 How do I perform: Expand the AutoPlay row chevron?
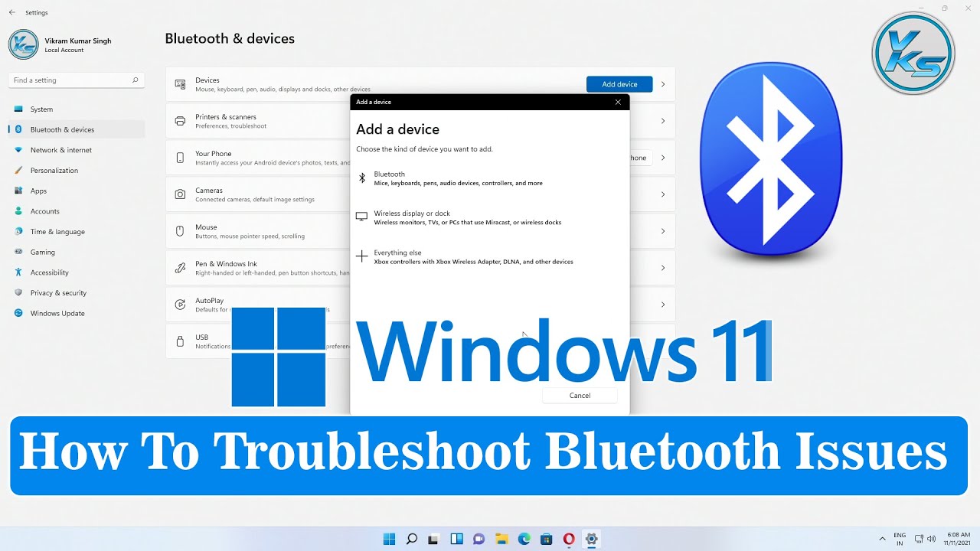[x=663, y=305]
